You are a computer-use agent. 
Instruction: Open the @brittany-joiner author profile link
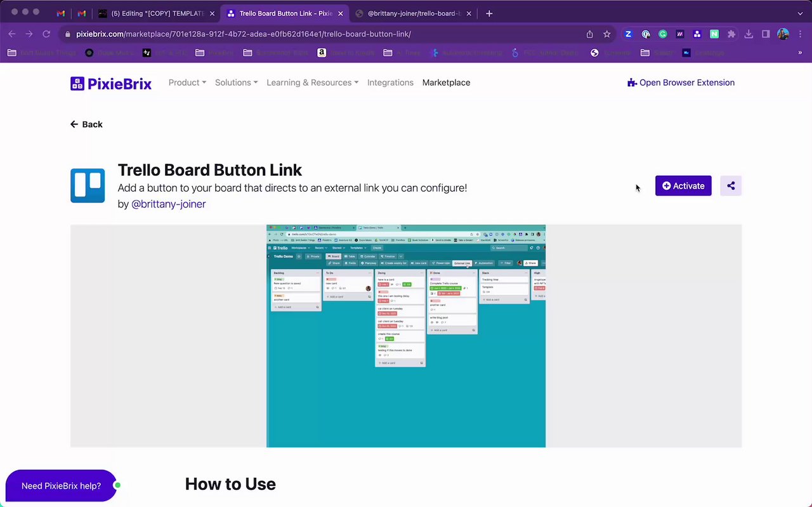tap(168, 204)
